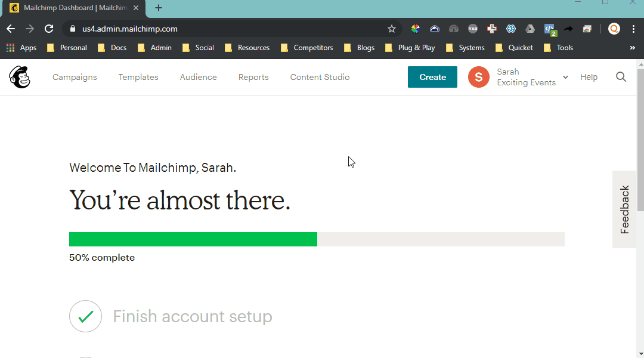Close the Mailchimp Dashboard tab

(x=136, y=8)
